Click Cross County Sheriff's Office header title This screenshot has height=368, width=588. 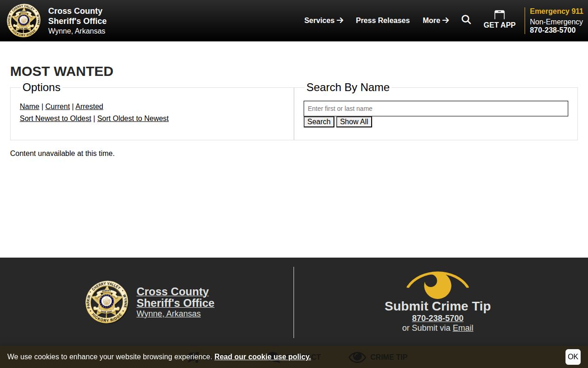pyautogui.click(x=77, y=16)
